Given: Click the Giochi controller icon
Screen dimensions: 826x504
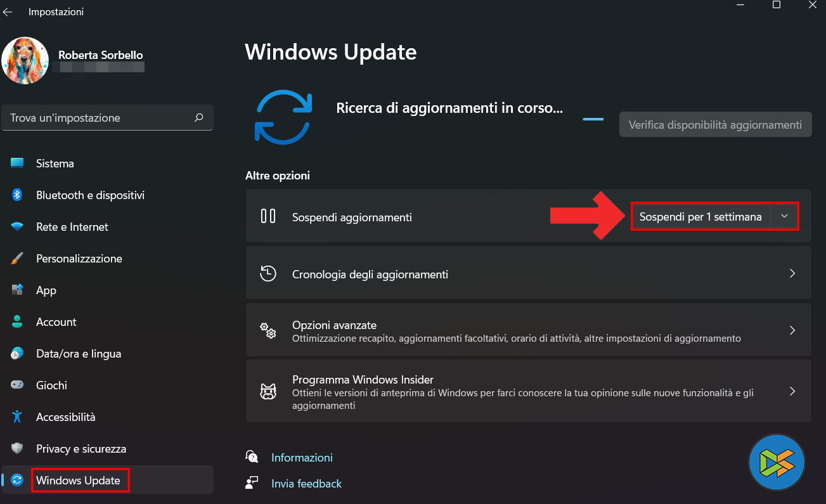Looking at the screenshot, I should [x=17, y=385].
